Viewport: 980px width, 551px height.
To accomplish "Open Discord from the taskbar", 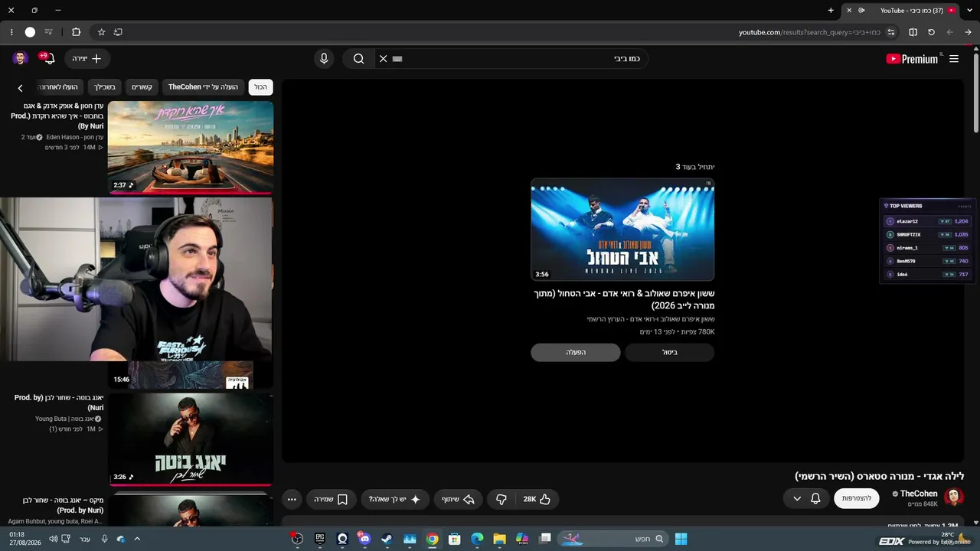I will tap(364, 539).
